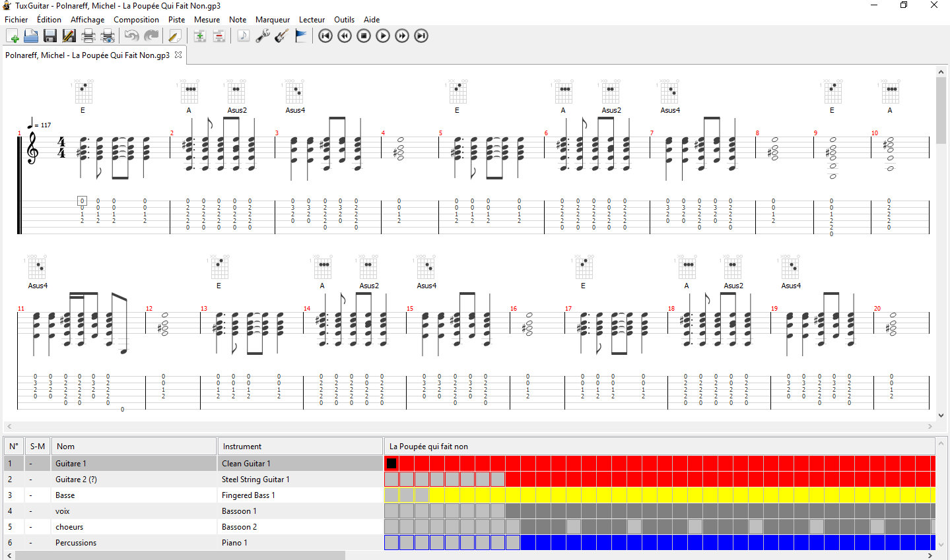Open the Composition menu

(x=136, y=20)
